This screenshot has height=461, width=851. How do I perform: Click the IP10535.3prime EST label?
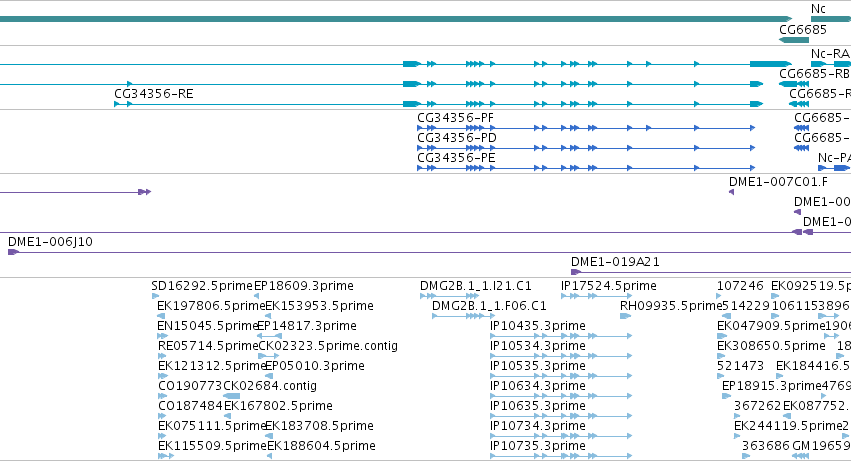(537, 367)
